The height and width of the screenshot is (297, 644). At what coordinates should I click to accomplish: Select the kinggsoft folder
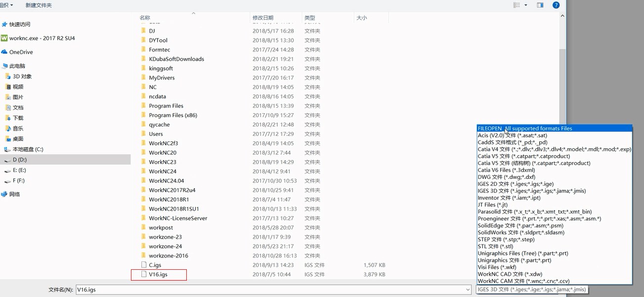point(161,68)
